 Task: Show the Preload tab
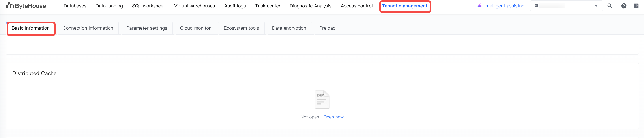[327, 28]
